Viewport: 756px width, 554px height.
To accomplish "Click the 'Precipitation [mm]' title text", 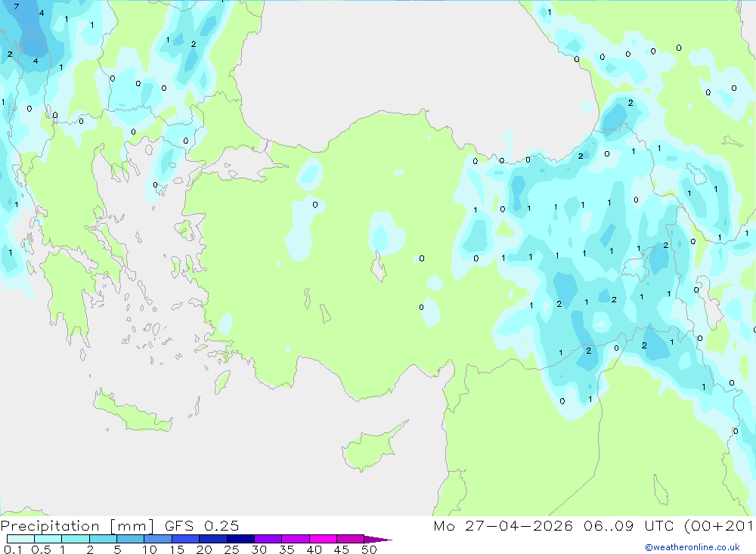I will pyautogui.click(x=77, y=525).
